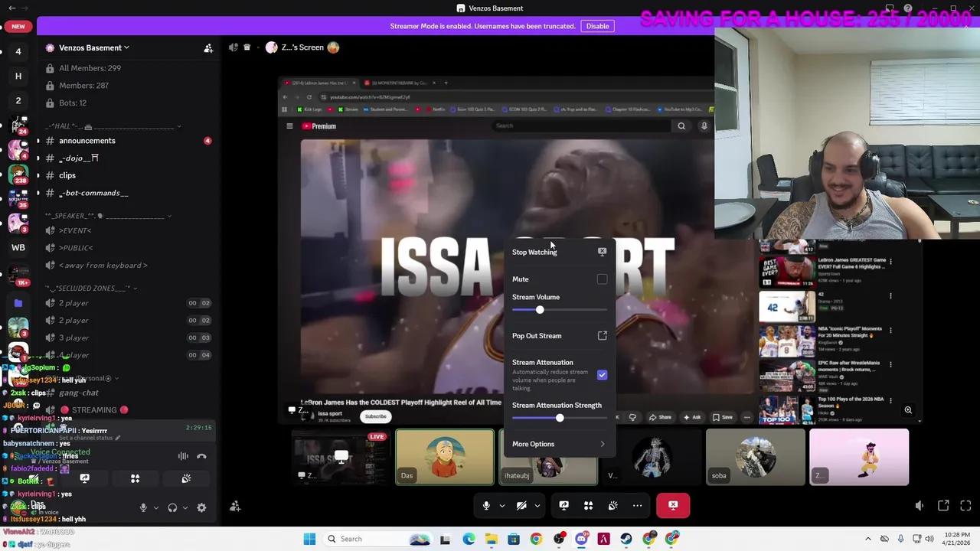Open camera options arrow in call bar
Screen dimensions: 980x551
tap(537, 505)
